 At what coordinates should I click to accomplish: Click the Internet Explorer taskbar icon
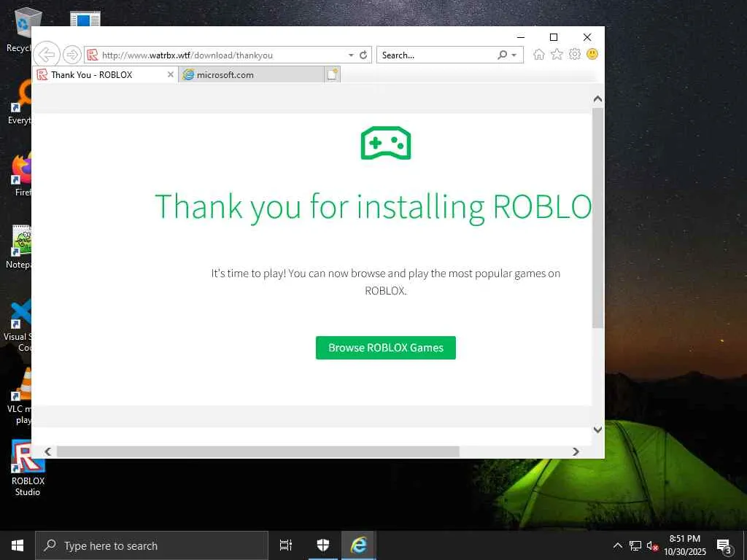pos(359,545)
